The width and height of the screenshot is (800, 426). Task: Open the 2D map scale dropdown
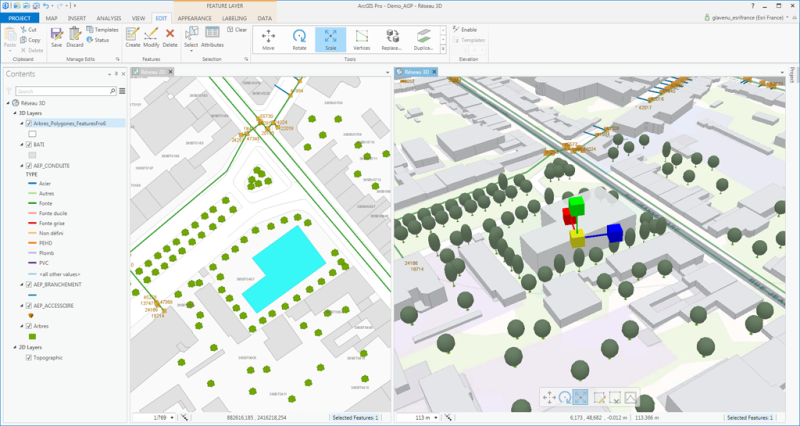pyautogui.click(x=172, y=417)
